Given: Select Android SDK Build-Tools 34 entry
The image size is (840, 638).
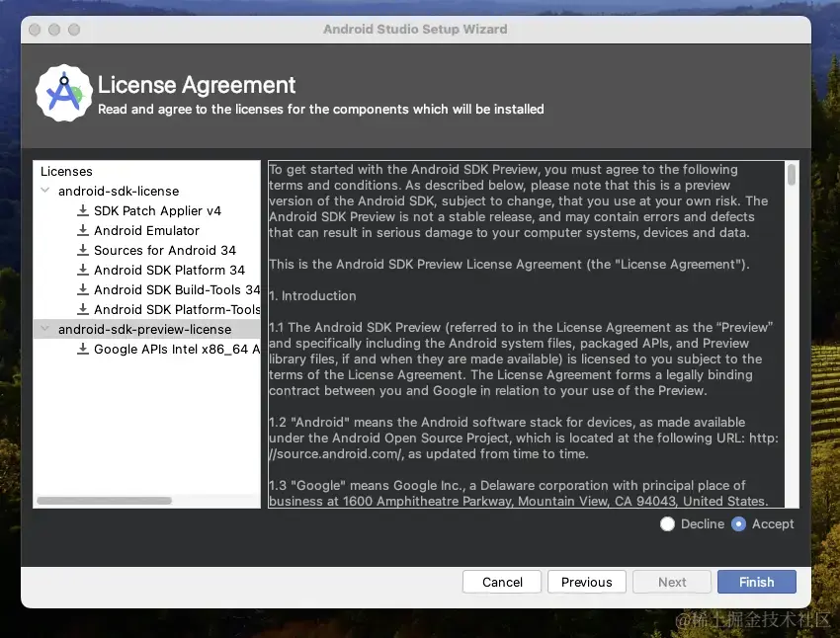Looking at the screenshot, I should coord(177,290).
